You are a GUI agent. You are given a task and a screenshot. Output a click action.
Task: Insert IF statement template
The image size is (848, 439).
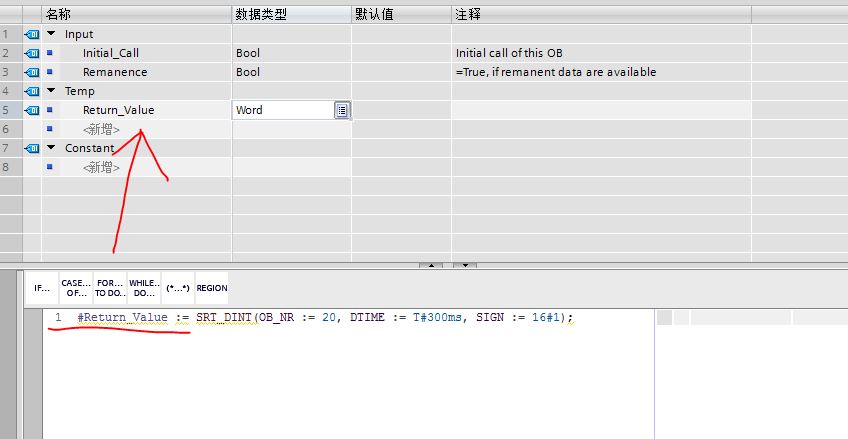[x=42, y=288]
